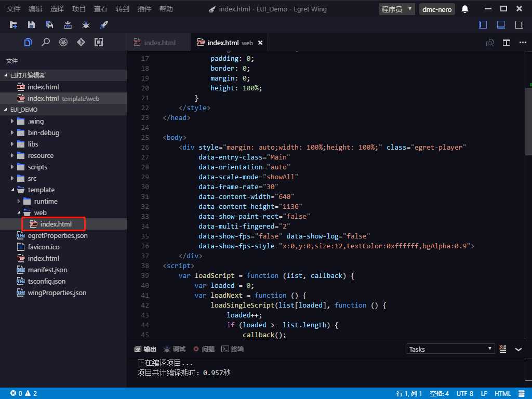Select index.html template\web in open editors
The height and width of the screenshot is (399, 532).
(63, 98)
